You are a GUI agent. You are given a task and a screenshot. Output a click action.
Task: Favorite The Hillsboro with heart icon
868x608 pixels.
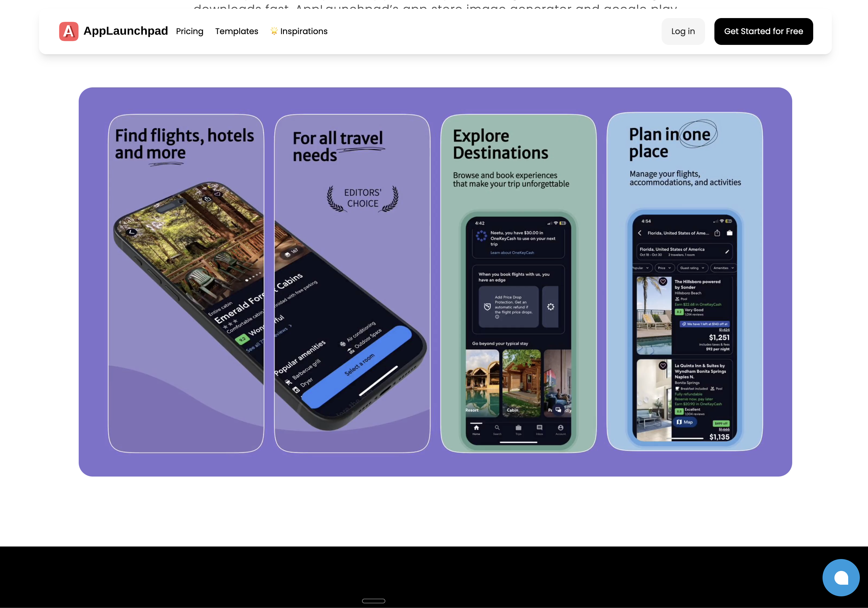(663, 282)
